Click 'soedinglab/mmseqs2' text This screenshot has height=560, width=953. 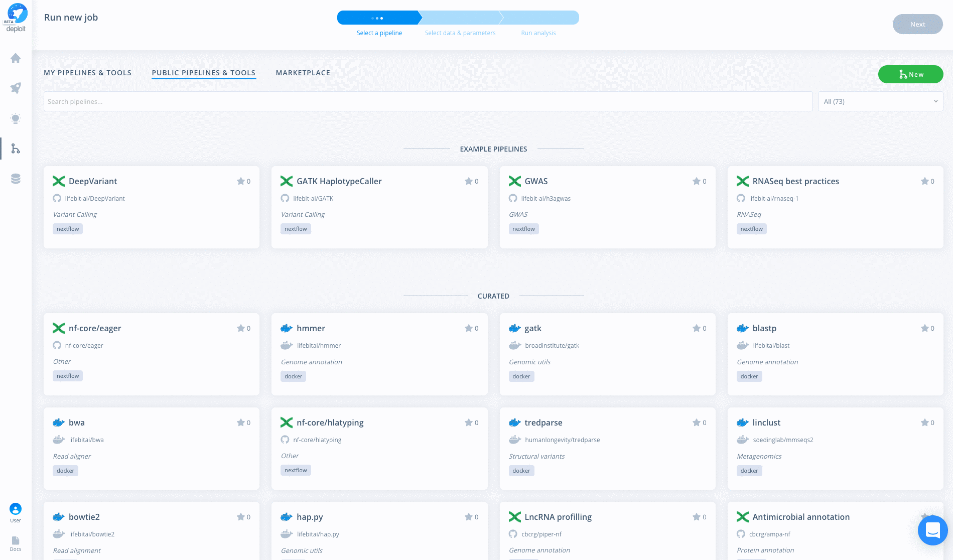click(x=783, y=440)
